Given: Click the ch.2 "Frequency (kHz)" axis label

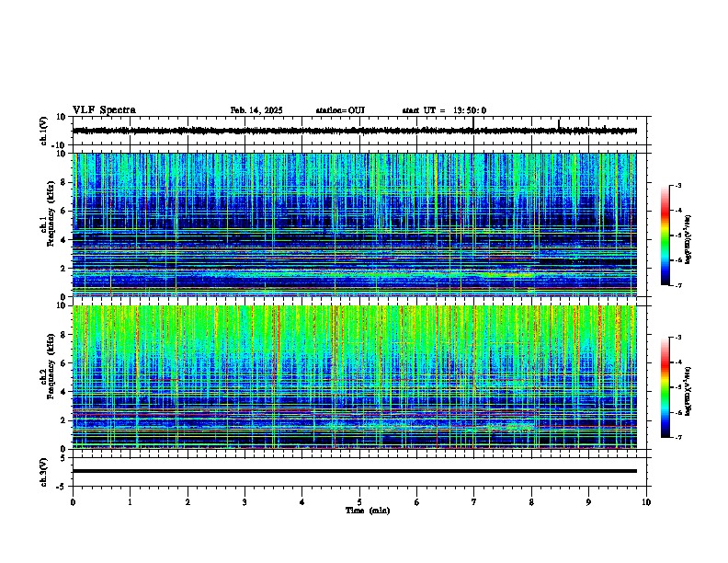Looking at the screenshot, I should 51,366.
